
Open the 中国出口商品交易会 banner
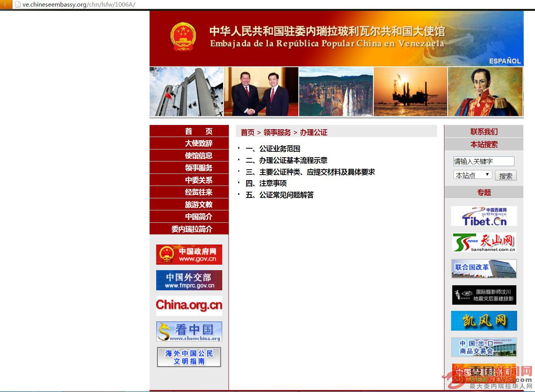[x=484, y=347]
